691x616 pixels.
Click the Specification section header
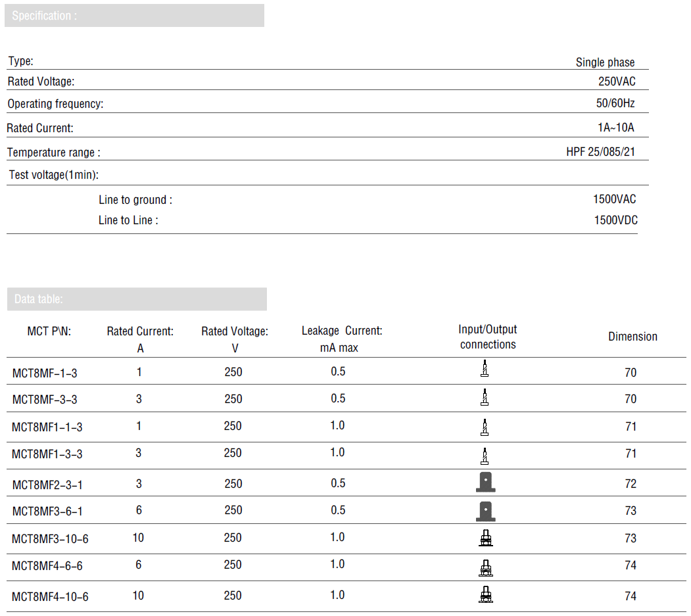pos(134,16)
